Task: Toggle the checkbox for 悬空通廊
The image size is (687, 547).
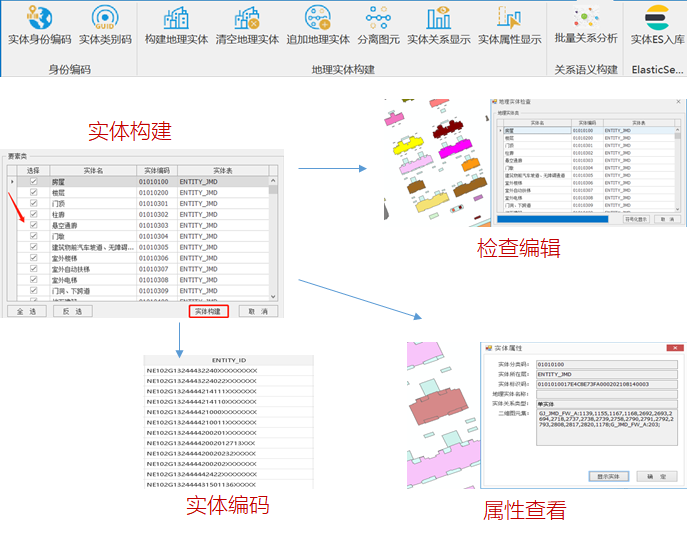Action: [33, 225]
